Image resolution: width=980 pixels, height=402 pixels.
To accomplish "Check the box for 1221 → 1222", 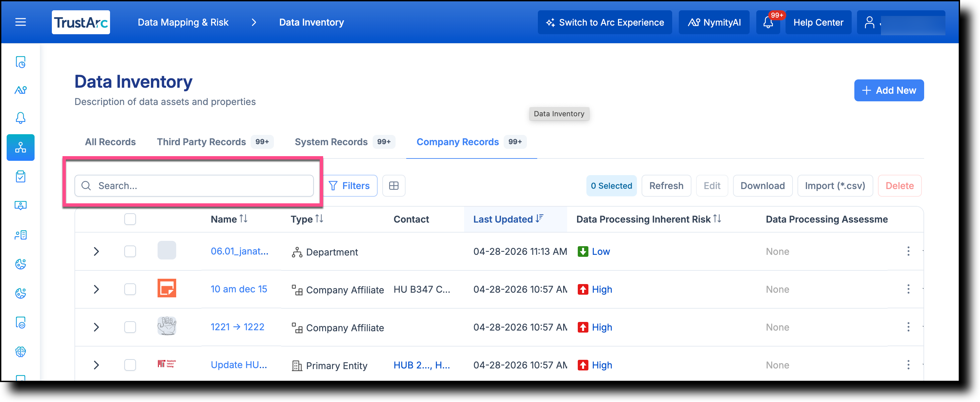I will point(130,327).
